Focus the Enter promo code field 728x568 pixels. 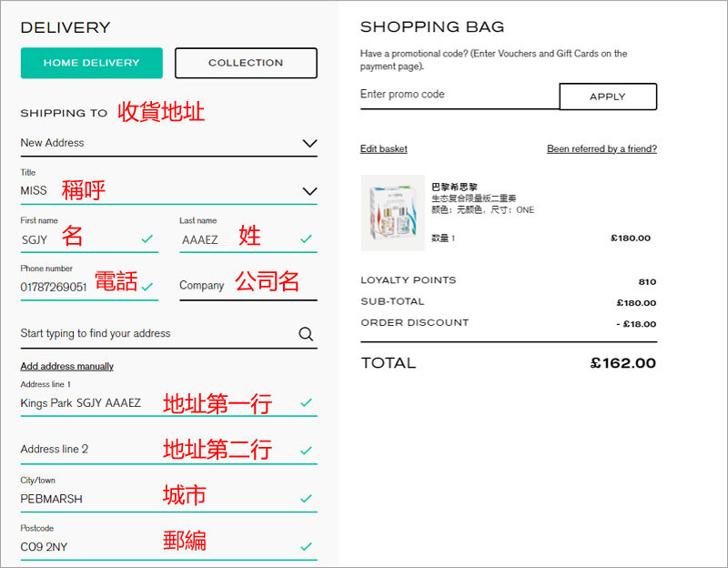pos(458,95)
